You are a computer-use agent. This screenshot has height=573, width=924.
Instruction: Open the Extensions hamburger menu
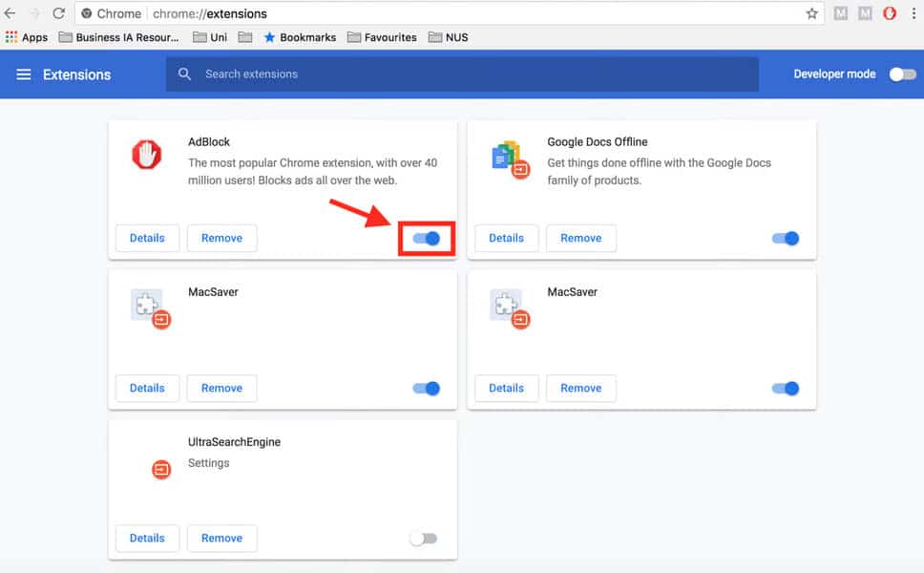pos(24,74)
